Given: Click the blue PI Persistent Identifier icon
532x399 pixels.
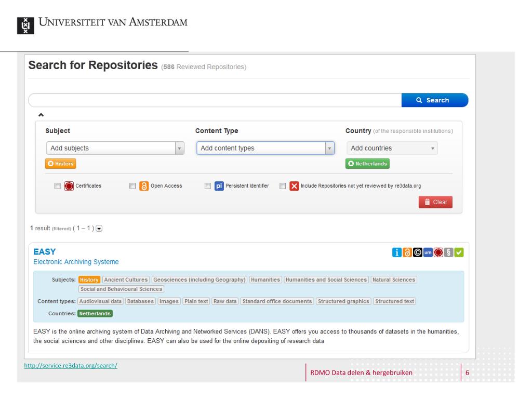Looking at the screenshot, I should (219, 186).
